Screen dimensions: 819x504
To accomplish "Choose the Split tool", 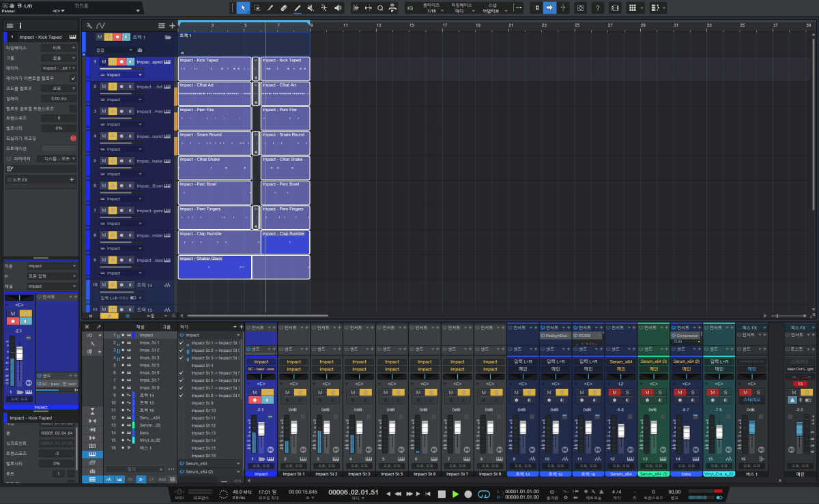I will (x=270, y=8).
